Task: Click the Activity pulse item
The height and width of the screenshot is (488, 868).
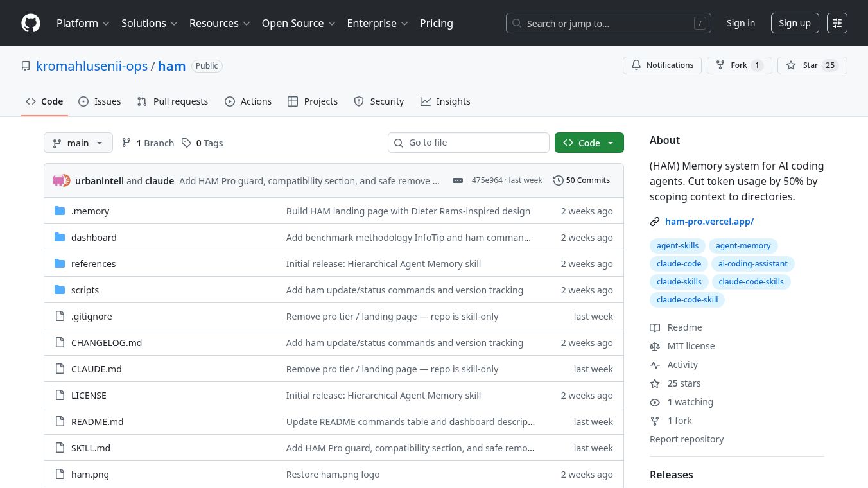Action: coord(682,365)
